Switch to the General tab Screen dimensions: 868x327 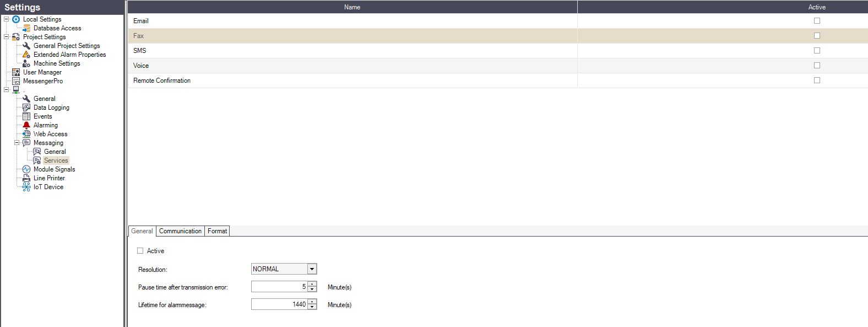click(142, 231)
